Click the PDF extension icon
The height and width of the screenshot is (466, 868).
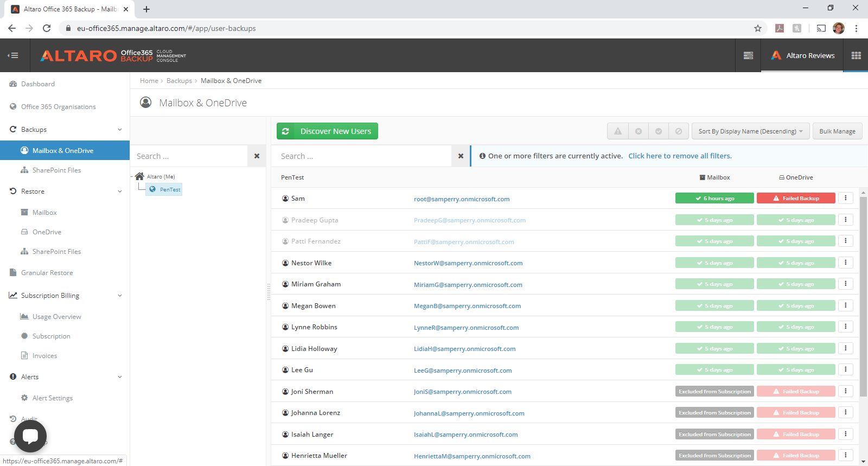[780, 28]
